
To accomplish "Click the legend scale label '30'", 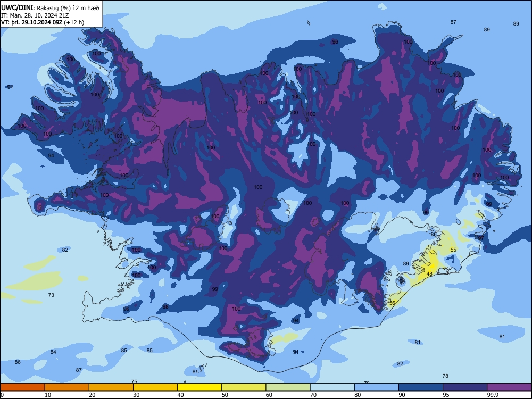I will 136,395.
